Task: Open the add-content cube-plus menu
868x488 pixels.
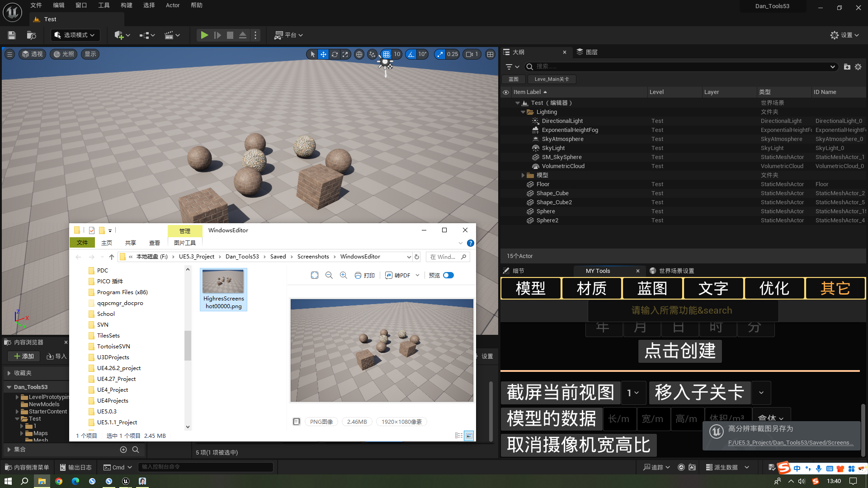Action: pyautogui.click(x=122, y=35)
